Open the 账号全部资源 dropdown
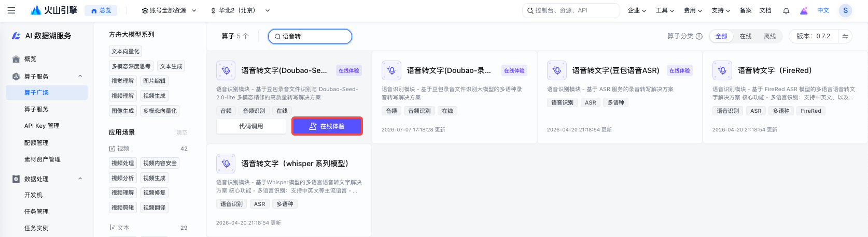The height and width of the screenshot is (237, 868). [x=169, y=10]
